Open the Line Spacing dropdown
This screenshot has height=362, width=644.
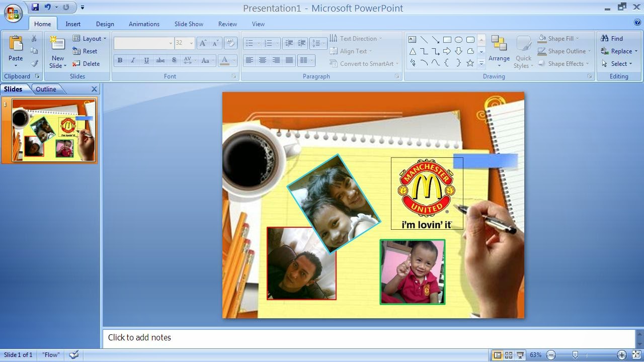318,43
